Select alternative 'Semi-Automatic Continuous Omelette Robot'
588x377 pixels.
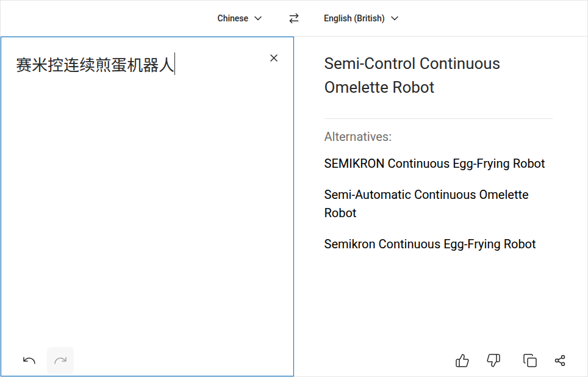point(426,204)
